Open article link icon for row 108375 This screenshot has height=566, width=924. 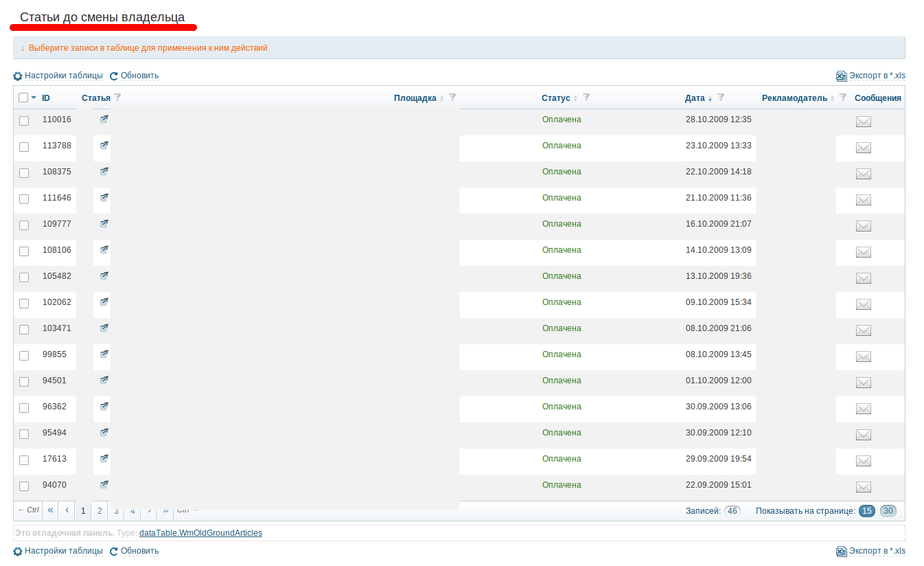click(x=104, y=172)
